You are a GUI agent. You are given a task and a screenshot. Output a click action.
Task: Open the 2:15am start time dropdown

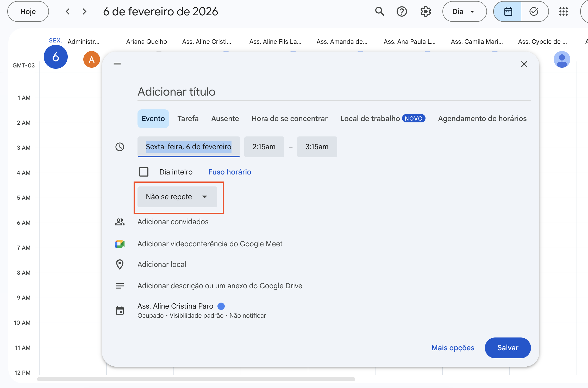pyautogui.click(x=264, y=147)
